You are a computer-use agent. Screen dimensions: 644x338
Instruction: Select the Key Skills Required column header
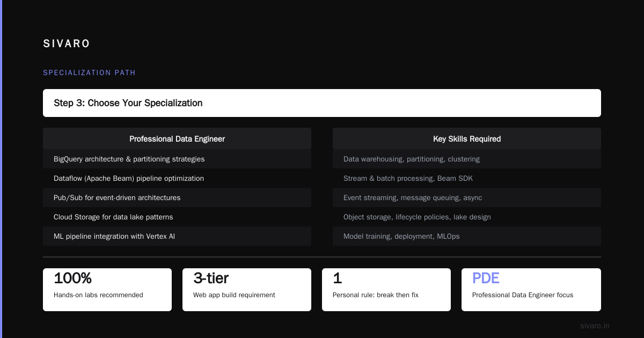(x=467, y=138)
